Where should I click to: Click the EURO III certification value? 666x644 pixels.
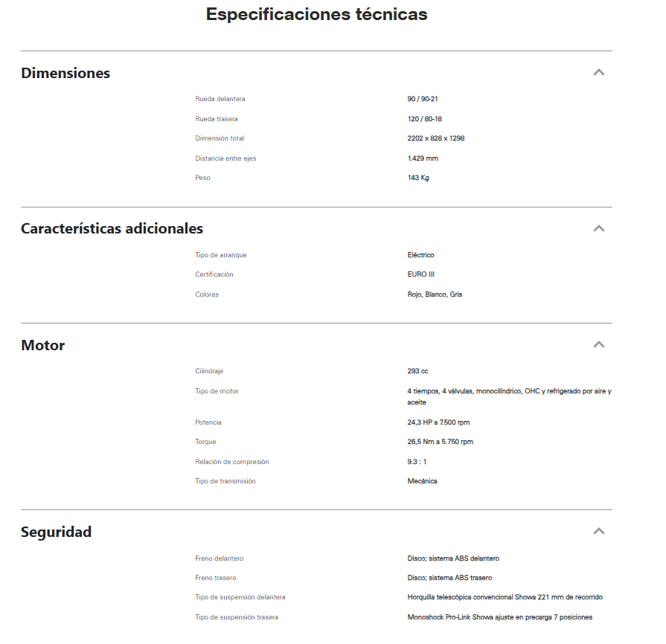[421, 274]
